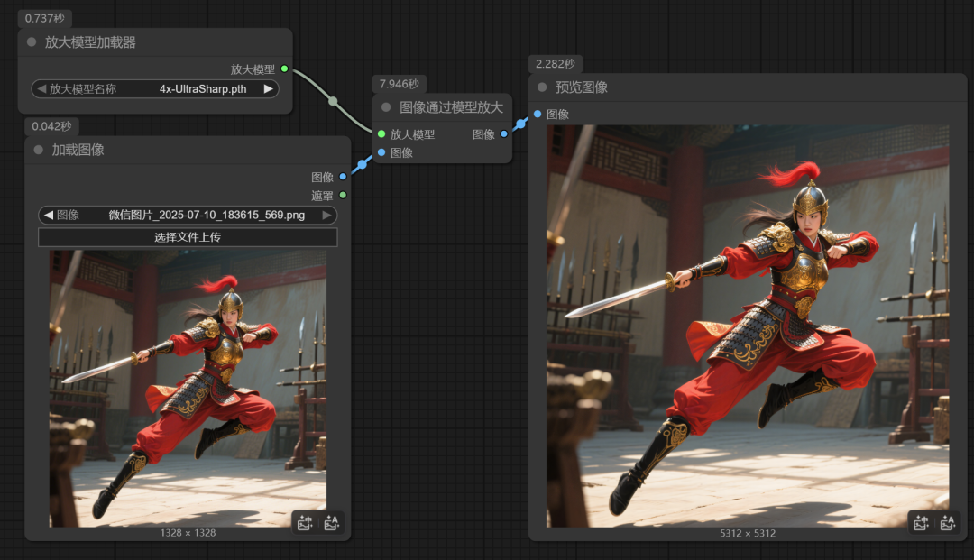Collapse the 放大模型加载器 node dot

tap(31, 42)
